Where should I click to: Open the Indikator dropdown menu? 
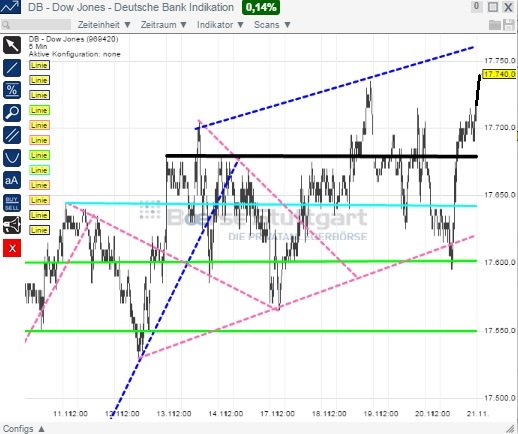[x=220, y=25]
